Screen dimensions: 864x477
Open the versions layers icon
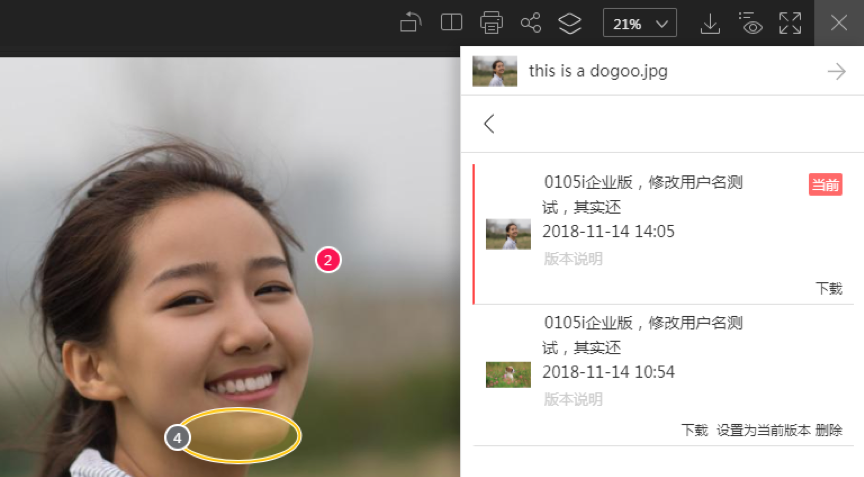click(570, 23)
